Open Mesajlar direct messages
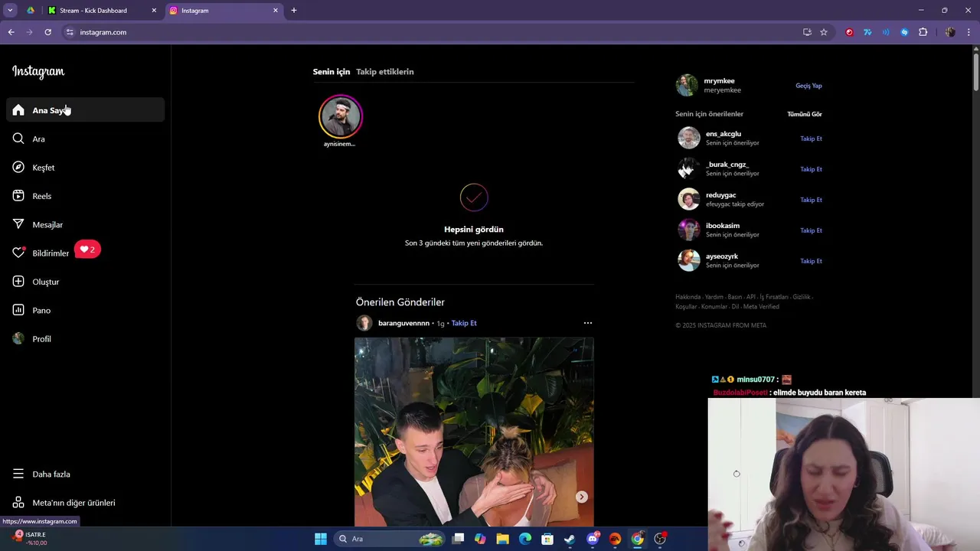The image size is (980, 551). click(85, 224)
